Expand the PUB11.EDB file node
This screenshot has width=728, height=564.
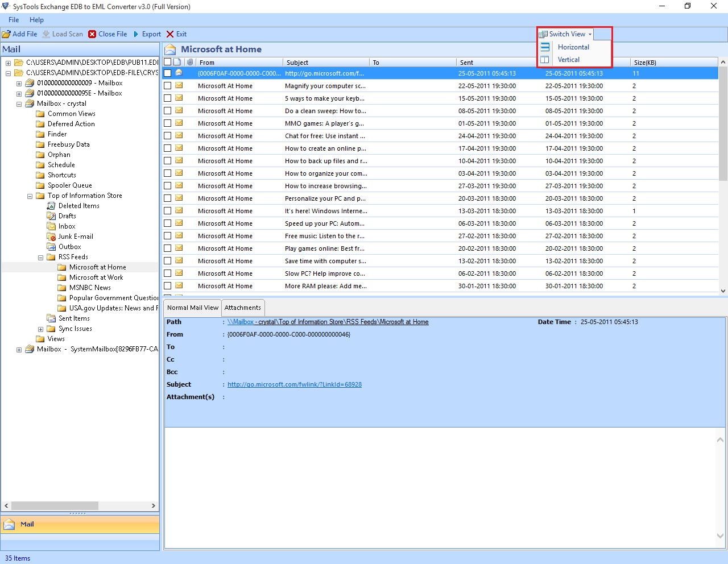point(8,63)
